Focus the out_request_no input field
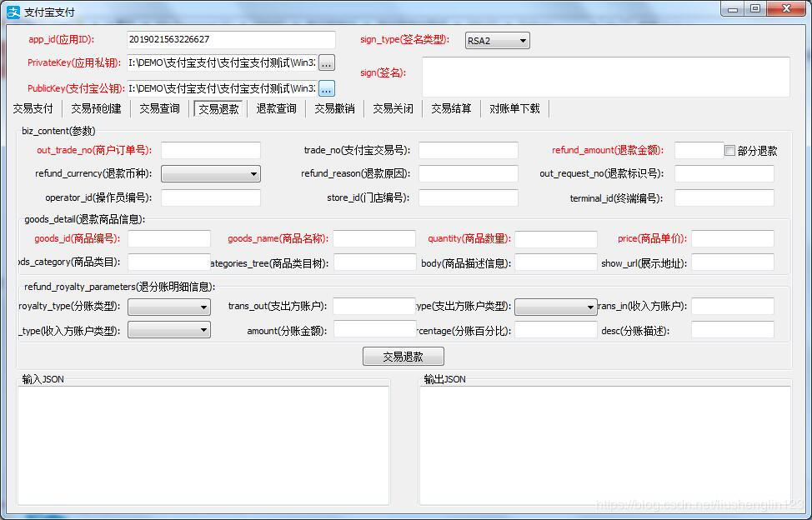 724,174
